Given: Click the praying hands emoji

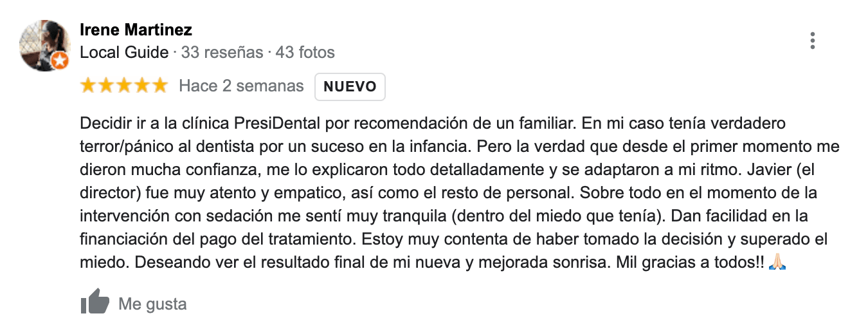Looking at the screenshot, I should tap(777, 263).
